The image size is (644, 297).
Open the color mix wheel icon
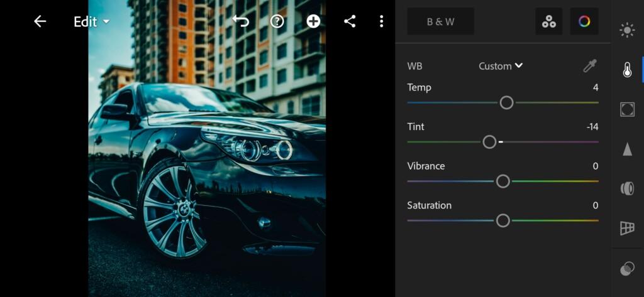pyautogui.click(x=584, y=21)
